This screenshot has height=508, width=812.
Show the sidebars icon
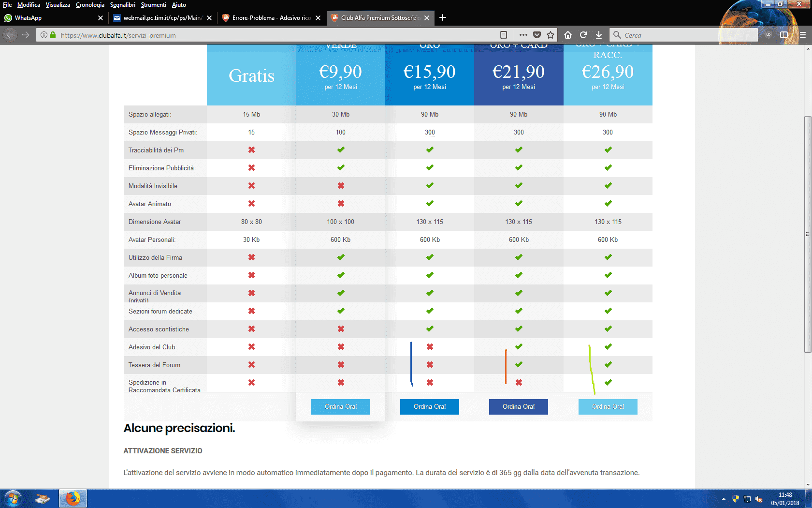(x=784, y=35)
